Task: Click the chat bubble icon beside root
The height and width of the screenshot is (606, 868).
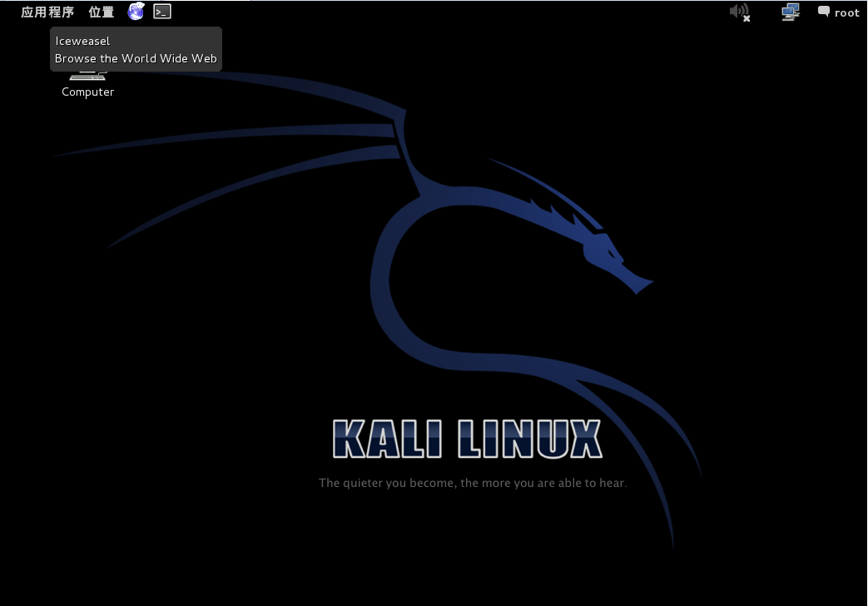Action: coord(824,12)
